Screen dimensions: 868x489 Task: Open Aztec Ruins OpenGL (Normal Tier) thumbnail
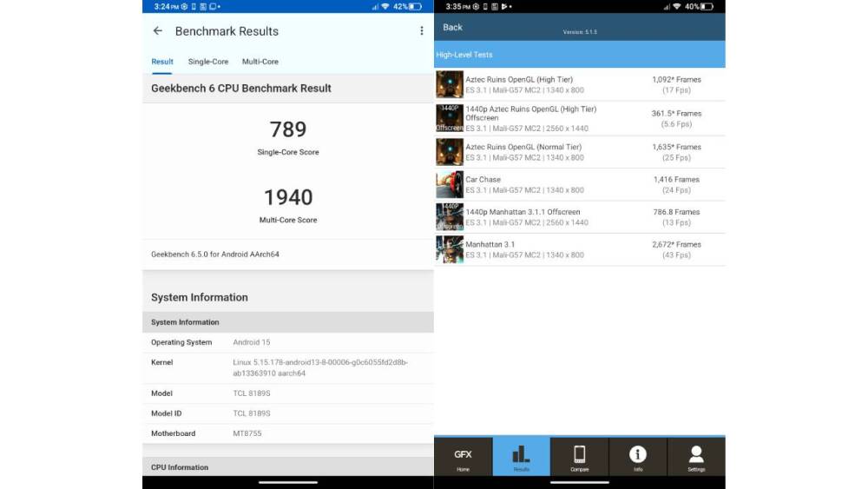coord(450,152)
